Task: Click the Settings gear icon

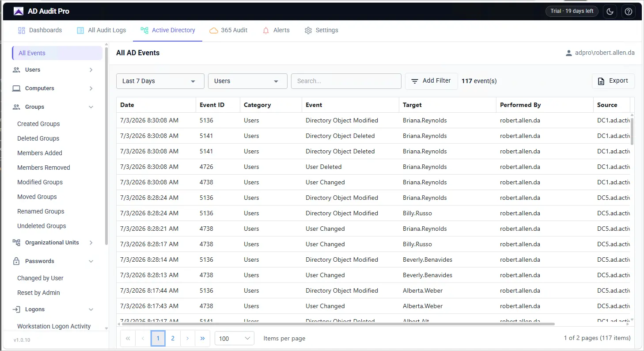Action: [x=308, y=31]
